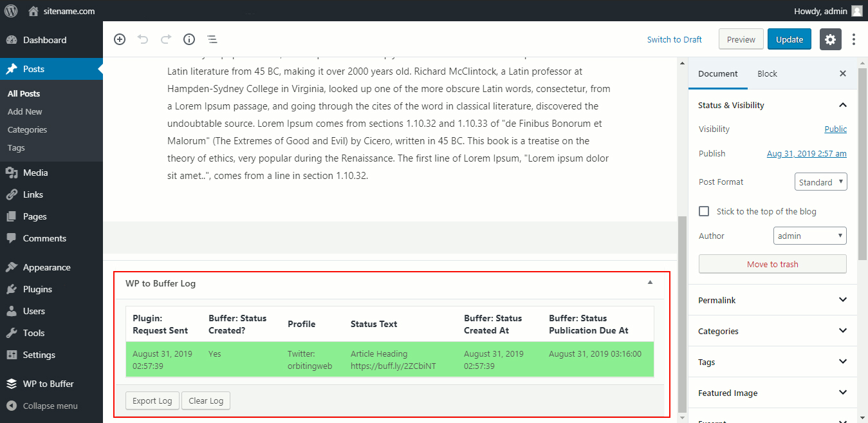Click Move to trash button

click(773, 264)
